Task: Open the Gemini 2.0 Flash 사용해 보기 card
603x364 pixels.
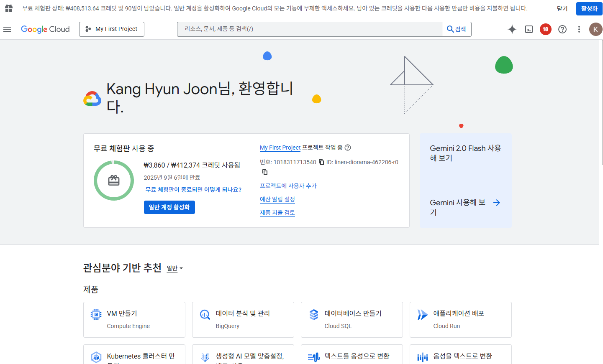Action: 466,181
